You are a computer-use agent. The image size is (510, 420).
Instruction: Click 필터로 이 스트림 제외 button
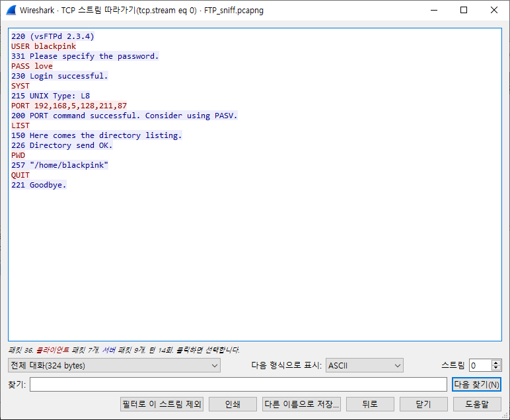162,404
